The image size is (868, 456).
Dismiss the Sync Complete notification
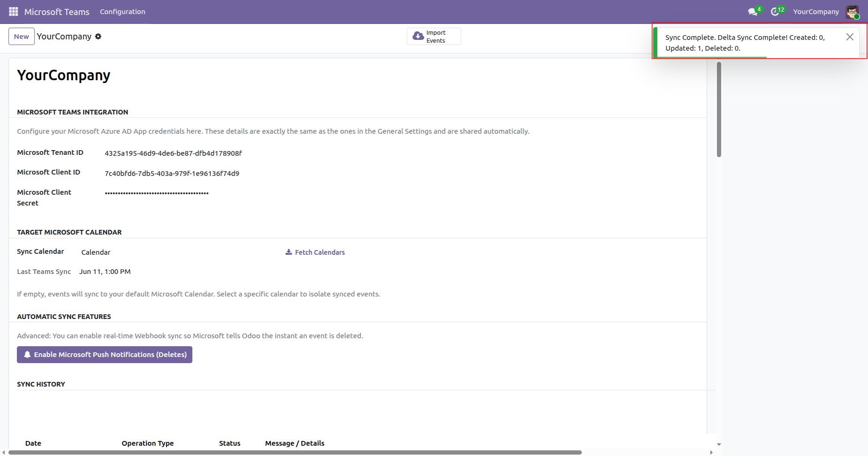pos(850,37)
